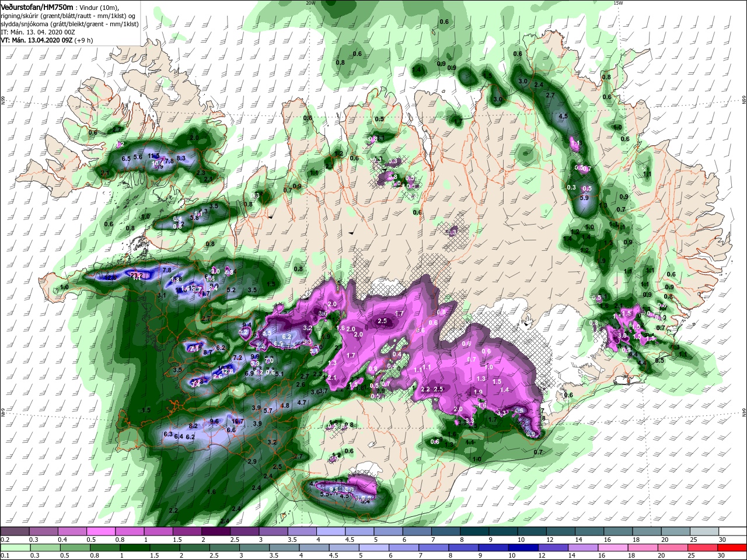Click the 0.1 label on green rain scale
The image size is (747, 560).
tap(5, 556)
